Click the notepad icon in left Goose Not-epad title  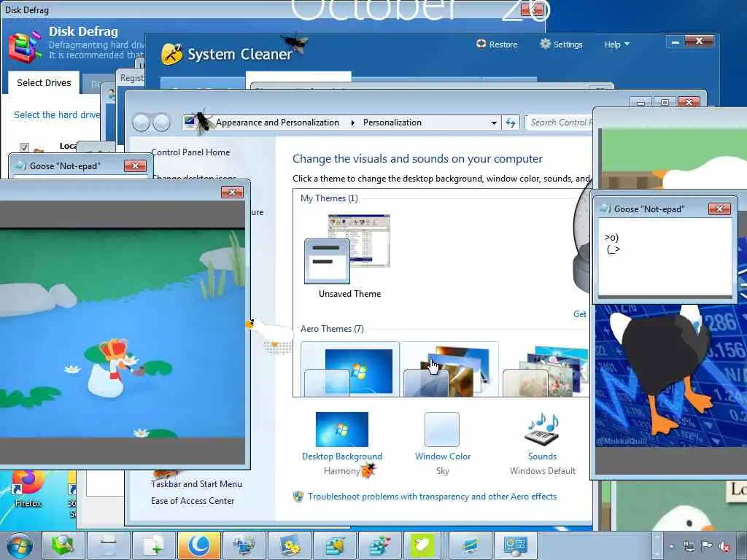click(20, 166)
